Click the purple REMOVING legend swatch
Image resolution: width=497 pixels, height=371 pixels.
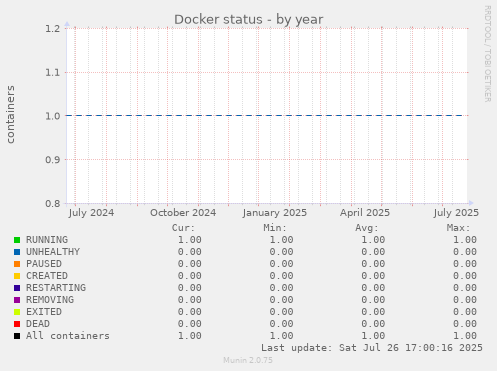(x=17, y=300)
